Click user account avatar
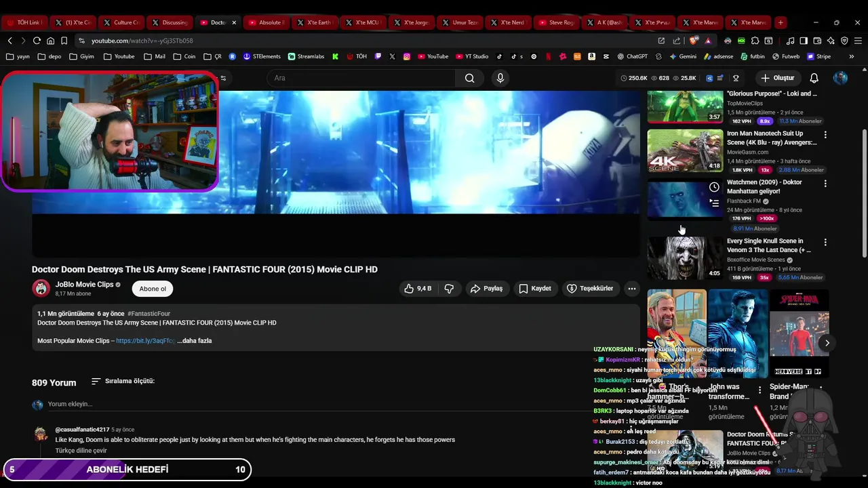868x488 pixels. (840, 78)
